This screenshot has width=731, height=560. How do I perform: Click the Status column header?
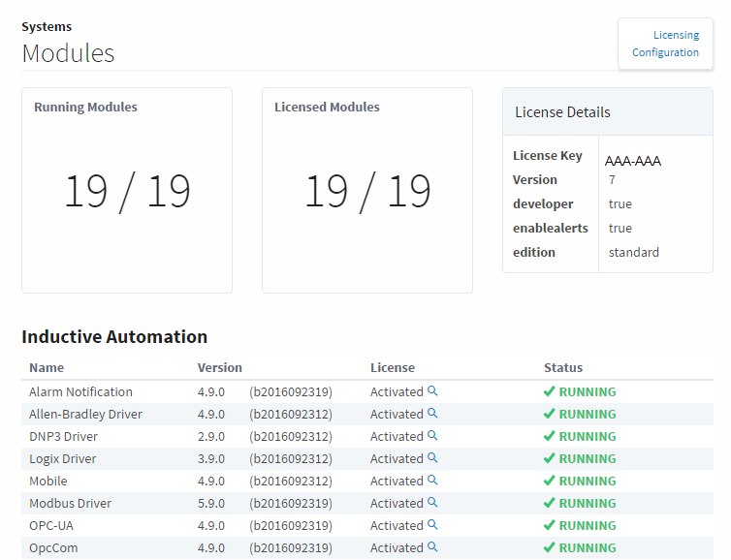563,368
